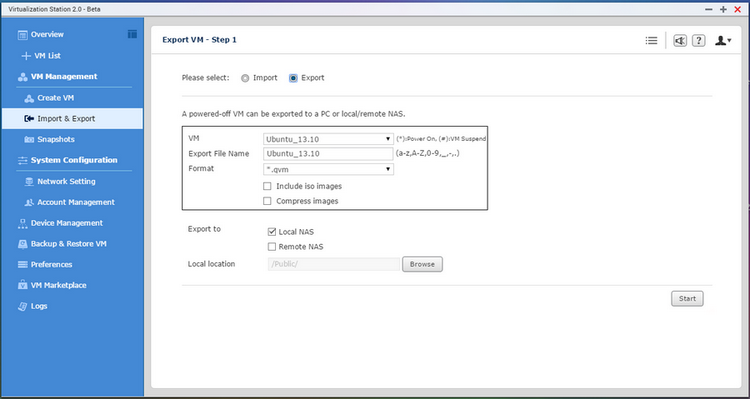Click the Local location path field

334,264
